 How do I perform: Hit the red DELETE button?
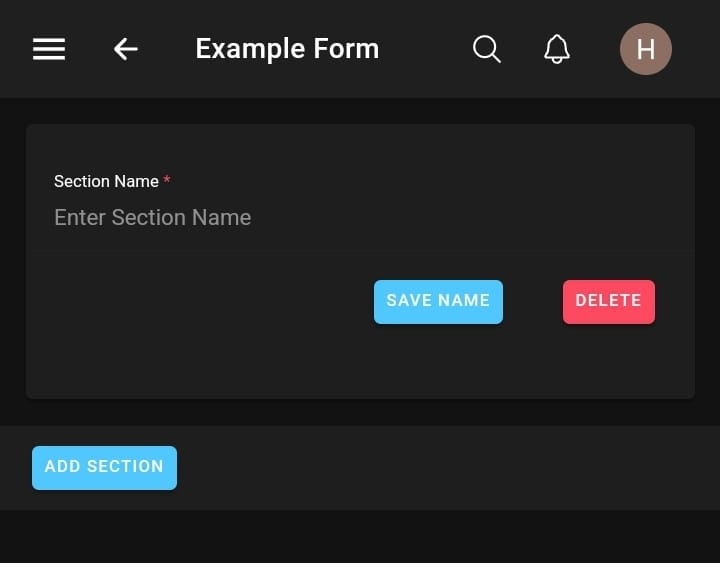(x=608, y=301)
